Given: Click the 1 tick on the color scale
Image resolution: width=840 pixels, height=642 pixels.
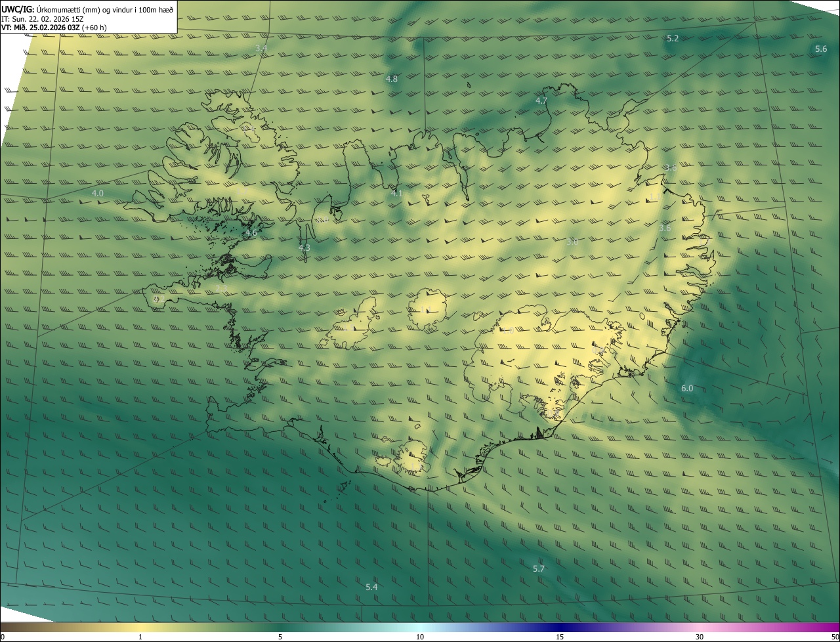Looking at the screenshot, I should click(140, 637).
